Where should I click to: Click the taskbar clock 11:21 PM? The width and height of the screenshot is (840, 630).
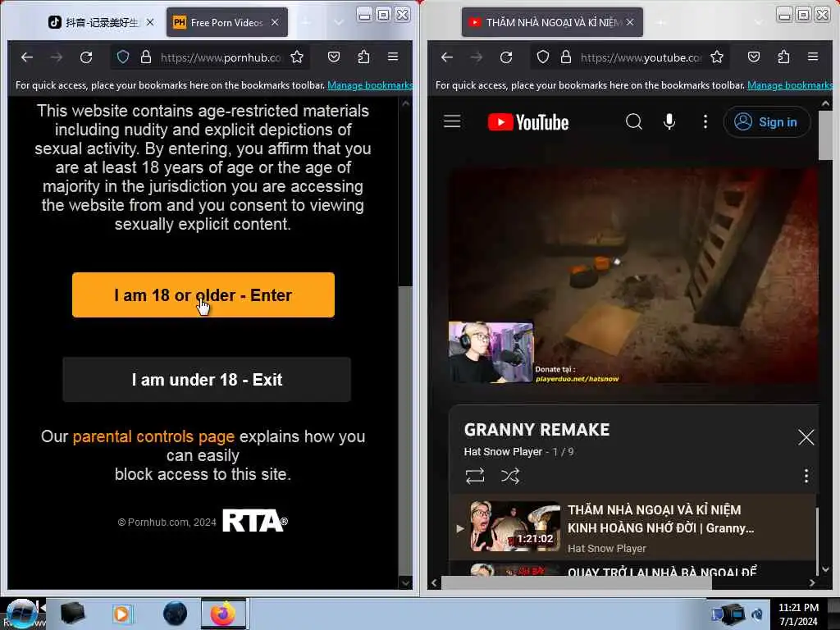(798, 608)
